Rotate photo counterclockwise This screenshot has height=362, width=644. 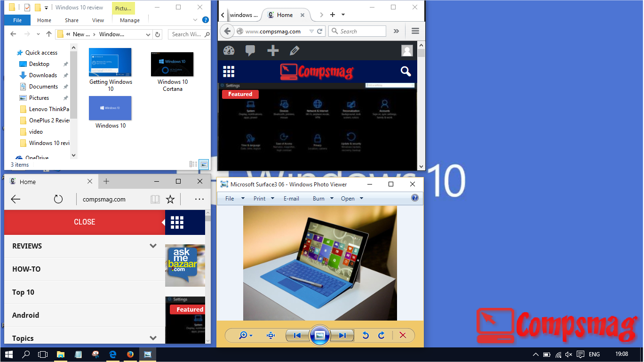click(x=366, y=335)
